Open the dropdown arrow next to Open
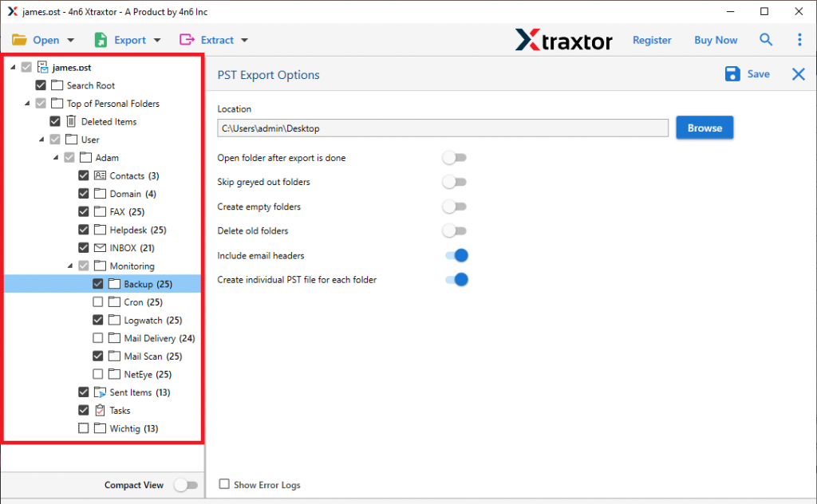The width and height of the screenshot is (817, 504). pos(69,39)
